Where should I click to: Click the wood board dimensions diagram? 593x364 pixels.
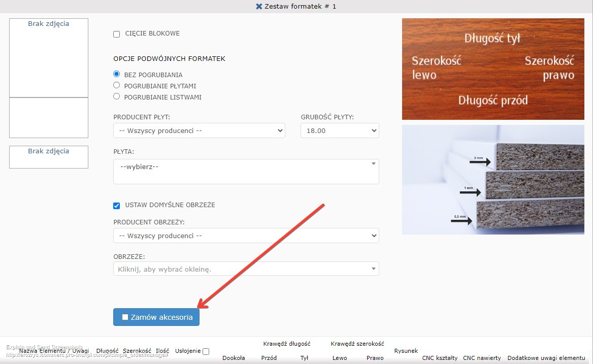point(493,69)
